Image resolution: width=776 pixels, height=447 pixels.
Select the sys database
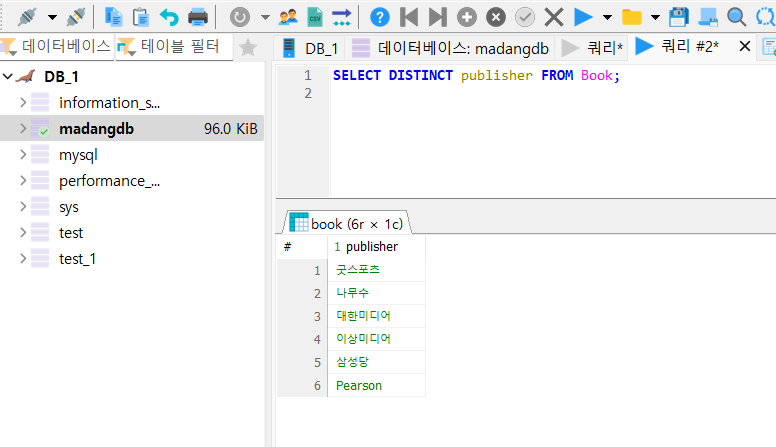(x=69, y=207)
